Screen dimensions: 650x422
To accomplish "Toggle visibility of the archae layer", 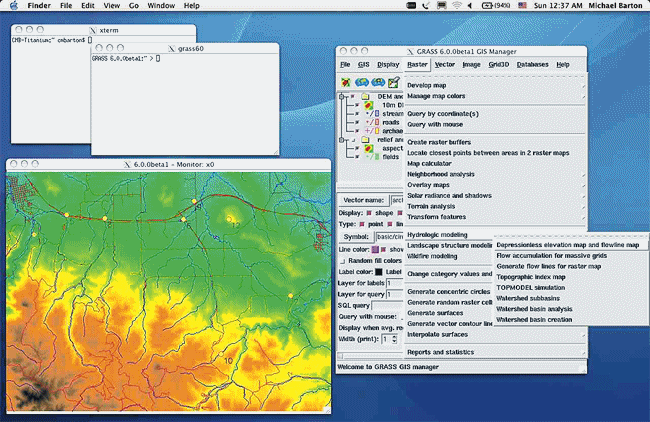I will 357,131.
